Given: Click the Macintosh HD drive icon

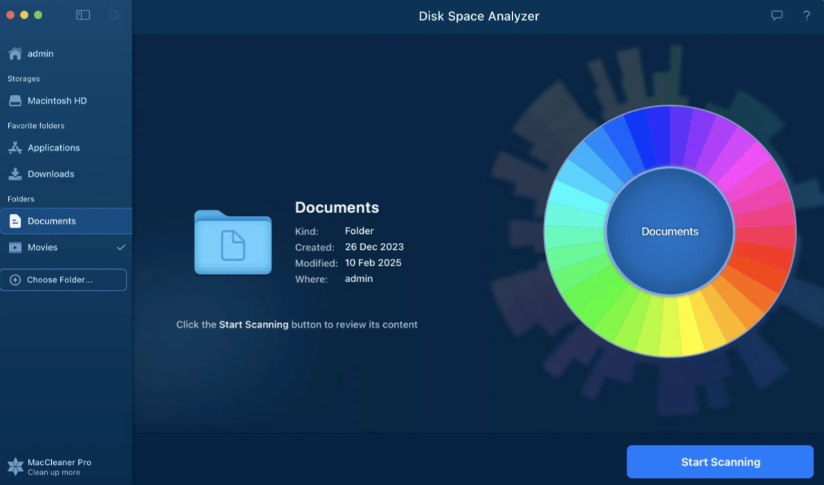Looking at the screenshot, I should tap(15, 101).
